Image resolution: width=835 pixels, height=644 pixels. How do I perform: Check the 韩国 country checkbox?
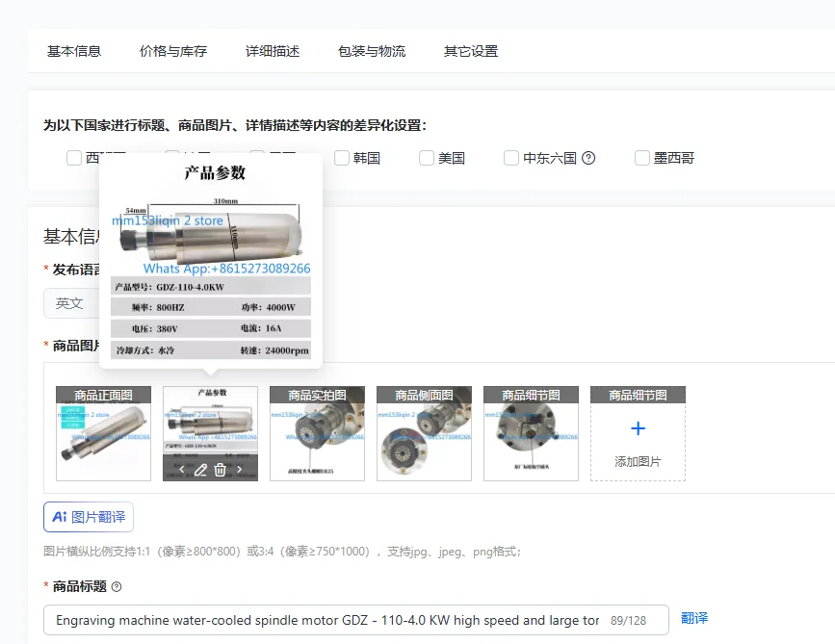(x=342, y=158)
